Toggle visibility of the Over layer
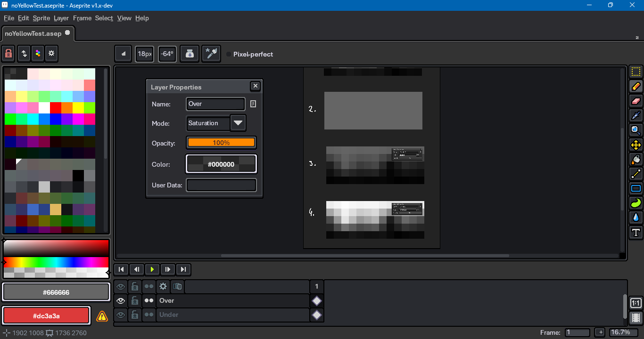The height and width of the screenshot is (339, 644). pos(121,300)
